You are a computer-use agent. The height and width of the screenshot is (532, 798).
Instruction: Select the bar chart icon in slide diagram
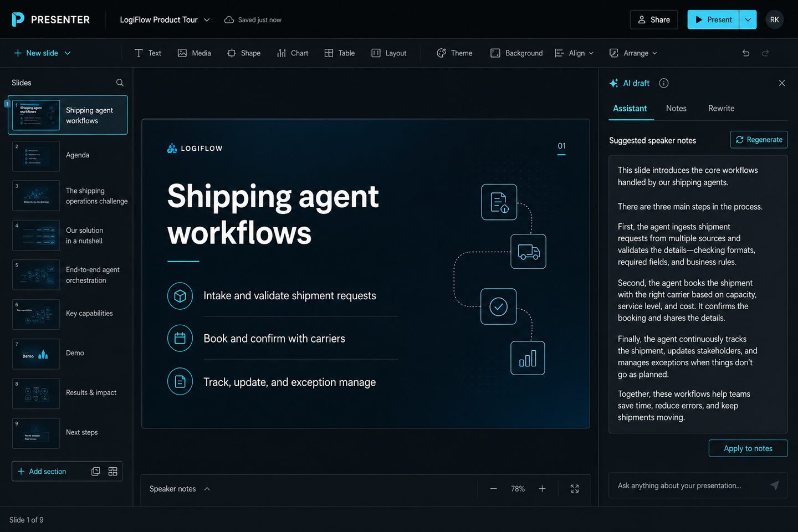tap(528, 358)
